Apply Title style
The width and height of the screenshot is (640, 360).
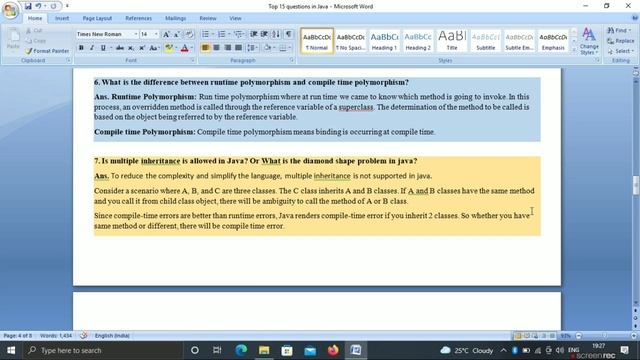point(452,41)
